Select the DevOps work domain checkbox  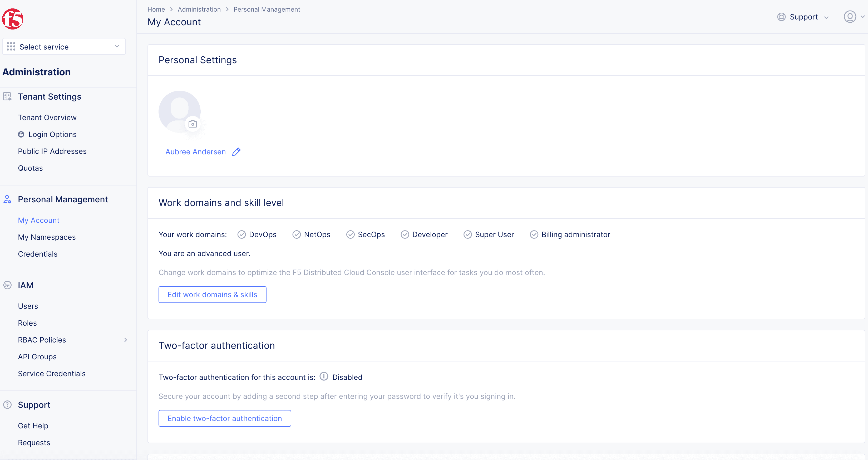point(241,234)
